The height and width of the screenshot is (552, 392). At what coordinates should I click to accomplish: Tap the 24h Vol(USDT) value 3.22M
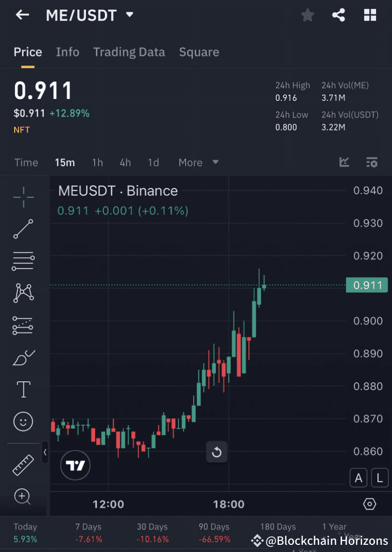tap(333, 127)
